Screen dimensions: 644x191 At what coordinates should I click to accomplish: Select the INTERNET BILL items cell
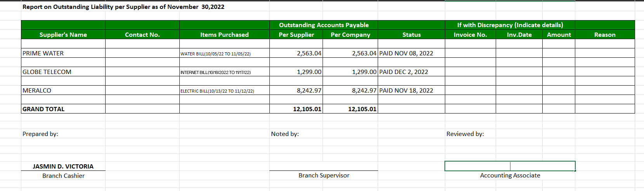[224, 72]
